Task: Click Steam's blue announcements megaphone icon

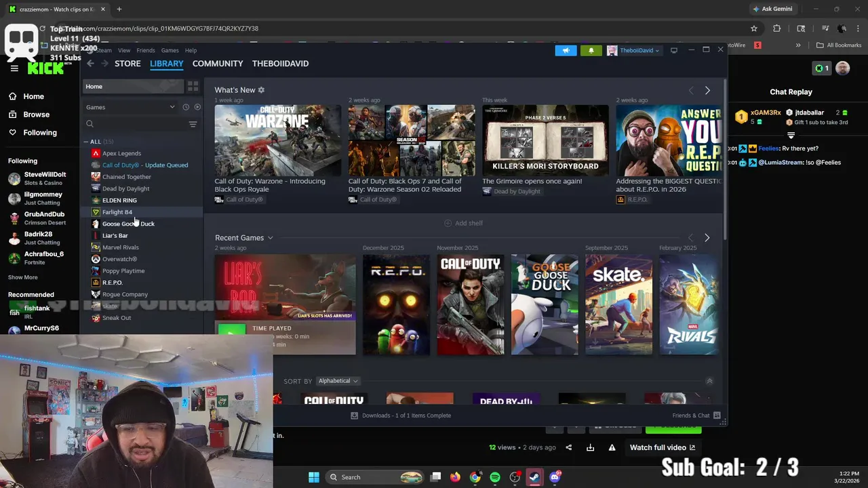Action: 566,50
